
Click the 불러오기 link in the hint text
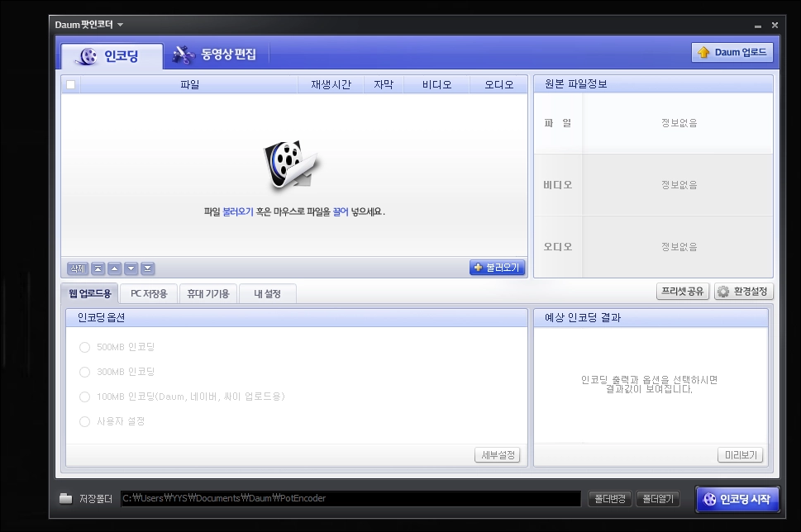[x=238, y=211]
